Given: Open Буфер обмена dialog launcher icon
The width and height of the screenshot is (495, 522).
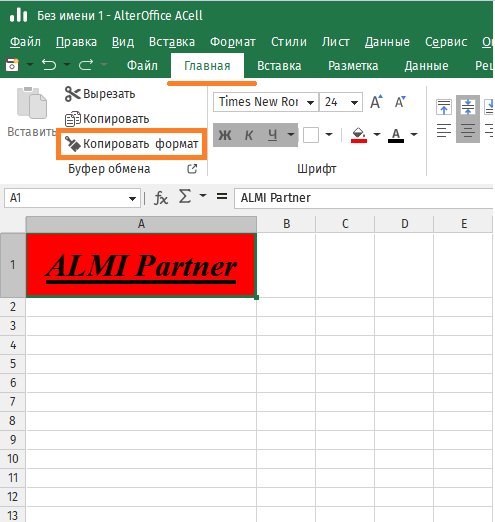Looking at the screenshot, I should click(192, 169).
